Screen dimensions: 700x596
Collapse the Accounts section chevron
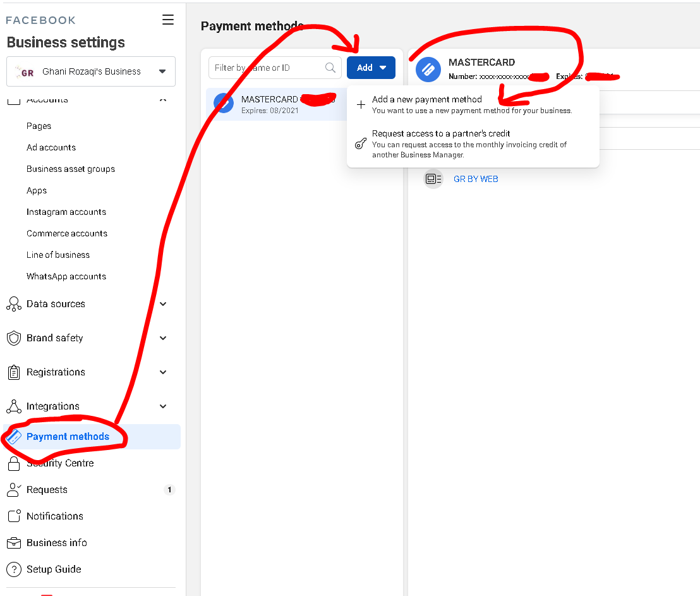tap(163, 100)
